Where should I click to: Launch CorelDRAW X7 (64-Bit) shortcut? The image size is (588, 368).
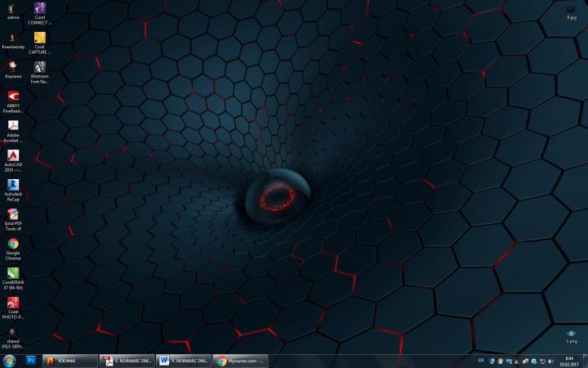point(13,278)
